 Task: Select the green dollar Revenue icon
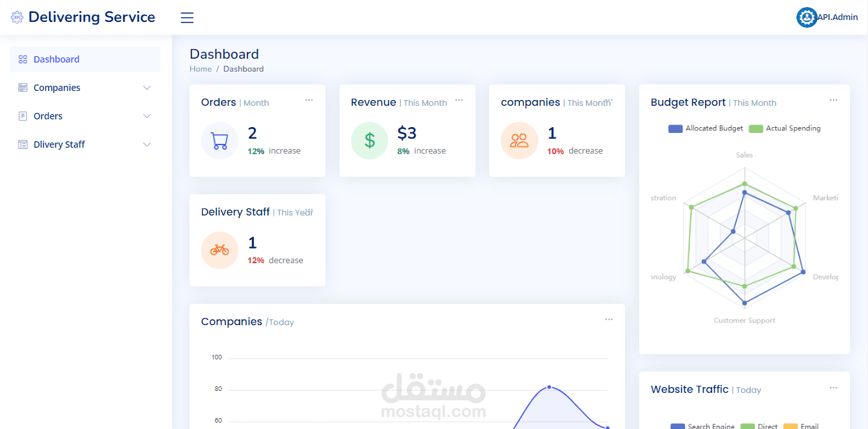click(x=369, y=141)
